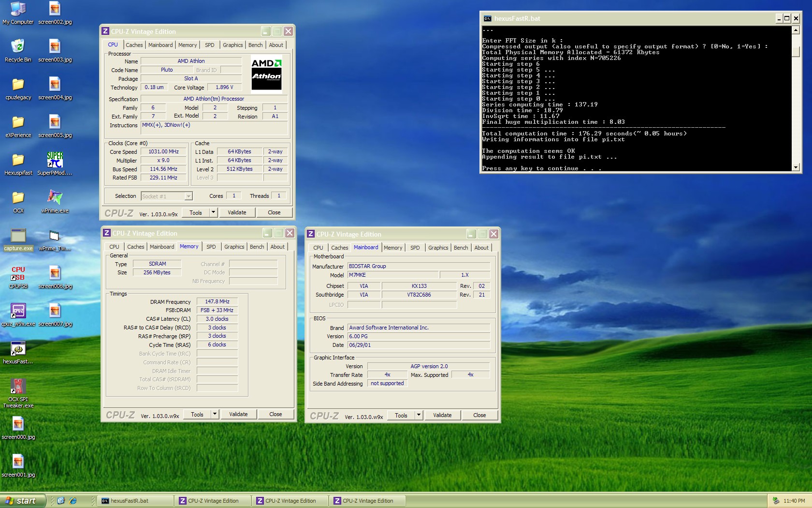Click the console vertical scrollbar thumb
Viewport: 812px width, 508px height.
796,51
